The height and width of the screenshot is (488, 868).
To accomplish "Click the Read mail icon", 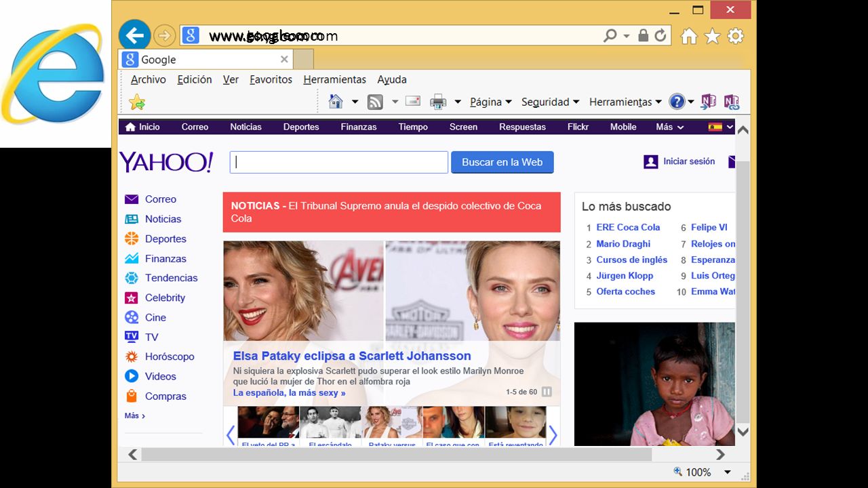I will (x=413, y=101).
